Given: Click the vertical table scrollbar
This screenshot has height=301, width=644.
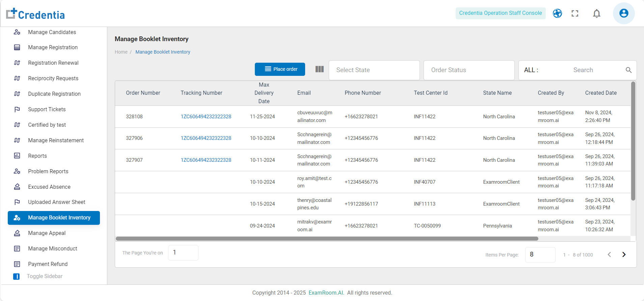Looking at the screenshot, I should (x=633, y=141).
